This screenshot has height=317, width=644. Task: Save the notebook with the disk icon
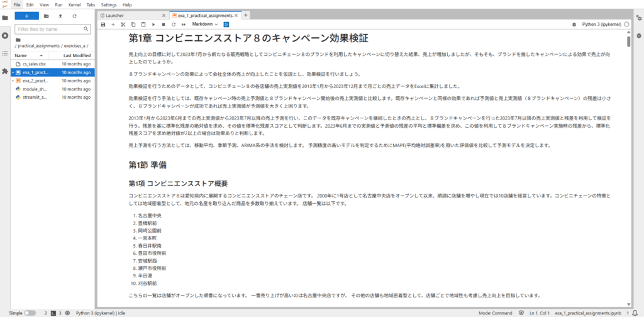pos(103,25)
